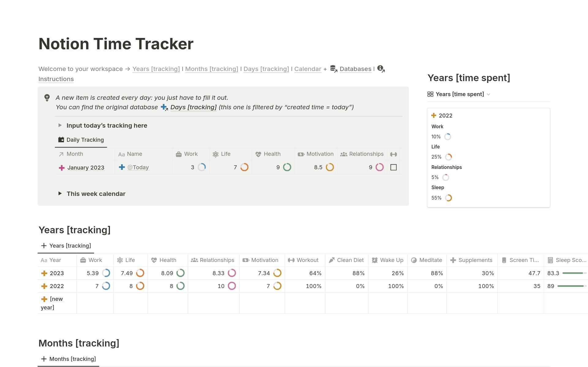Click the Sleep Score progress bar for 2023
The image size is (588, 367).
(x=575, y=273)
